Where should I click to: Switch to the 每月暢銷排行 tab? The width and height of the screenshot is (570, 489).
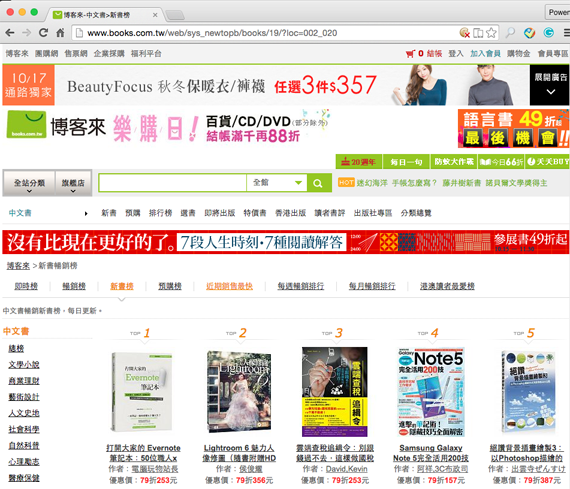pyautogui.click(x=372, y=286)
